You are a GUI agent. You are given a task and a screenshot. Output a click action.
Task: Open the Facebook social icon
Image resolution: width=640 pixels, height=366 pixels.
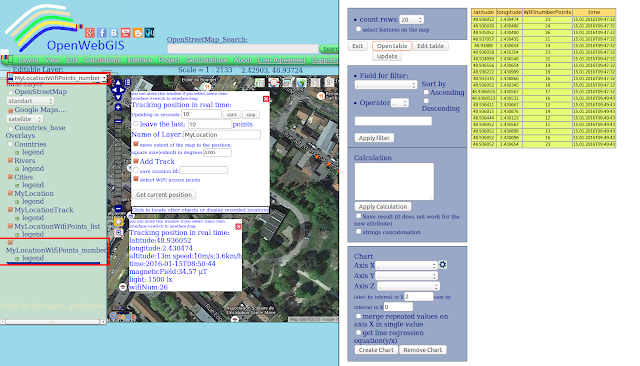[x=102, y=33]
